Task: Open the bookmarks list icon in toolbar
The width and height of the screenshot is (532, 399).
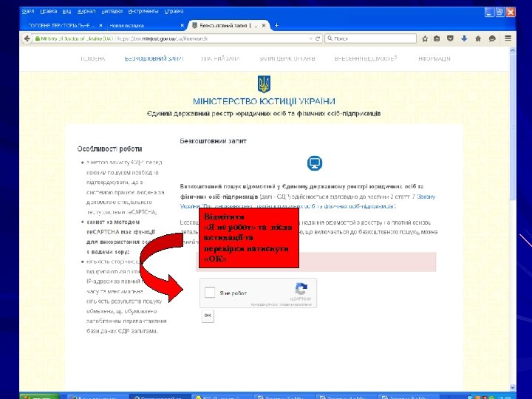Action: (437, 38)
